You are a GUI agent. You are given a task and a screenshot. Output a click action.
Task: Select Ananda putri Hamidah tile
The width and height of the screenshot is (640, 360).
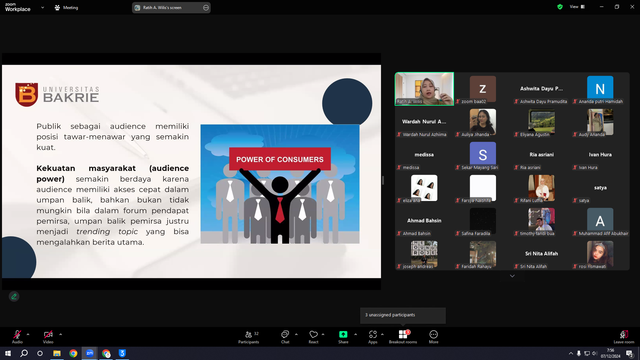[x=600, y=89]
